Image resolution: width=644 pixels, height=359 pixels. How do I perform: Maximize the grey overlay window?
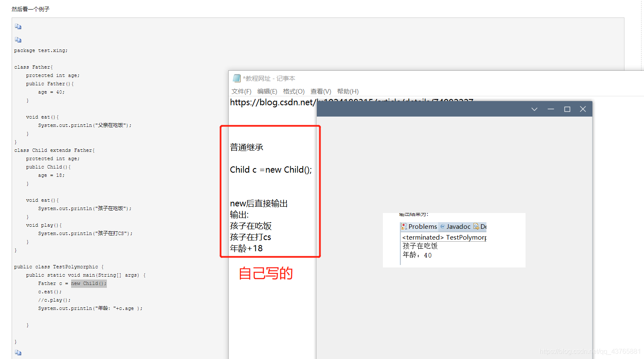point(567,109)
